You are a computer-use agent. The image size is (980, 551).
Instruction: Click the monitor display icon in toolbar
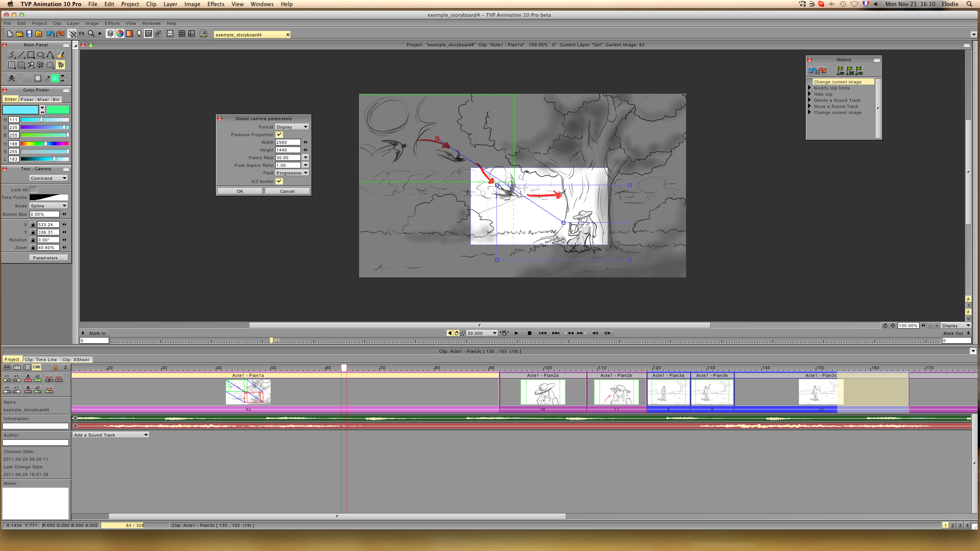click(203, 34)
